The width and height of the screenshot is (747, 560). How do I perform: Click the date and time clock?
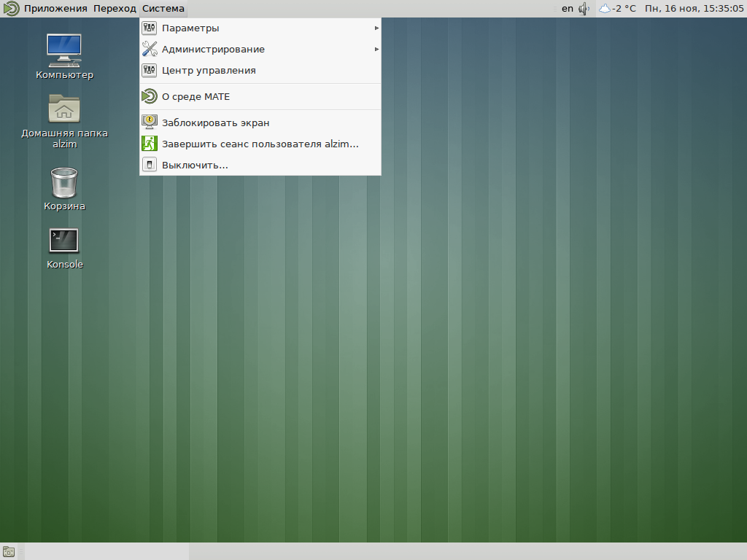(x=693, y=9)
